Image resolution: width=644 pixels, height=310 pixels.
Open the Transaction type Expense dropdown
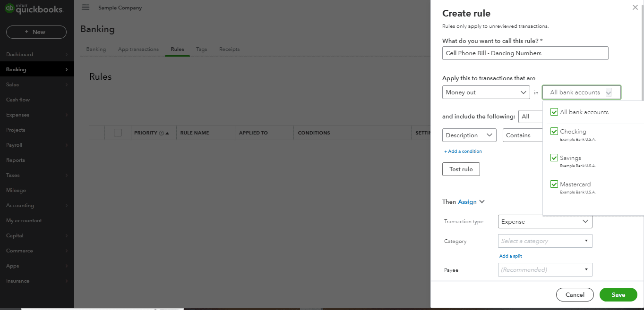pos(545,222)
